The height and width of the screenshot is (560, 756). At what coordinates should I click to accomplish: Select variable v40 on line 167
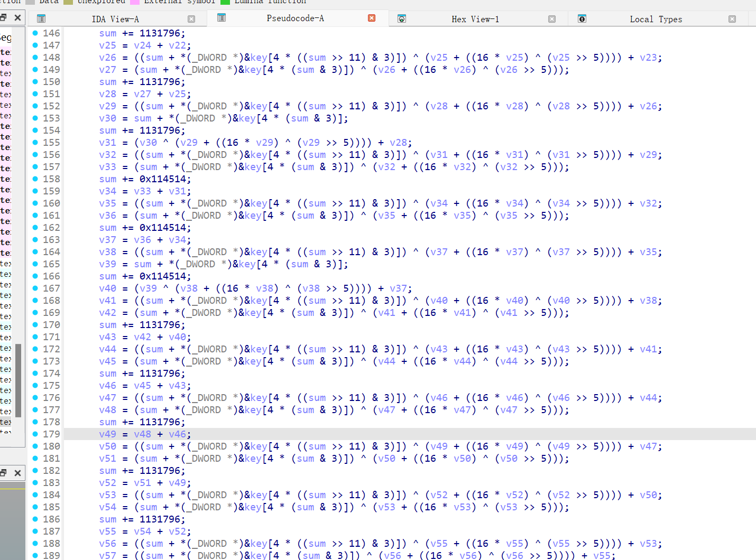107,288
